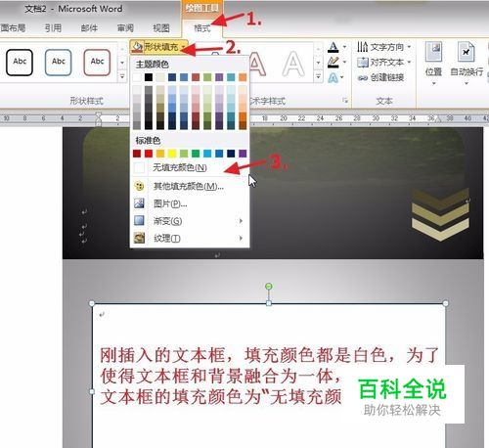Open the 渐变(G) submenu

189,221
